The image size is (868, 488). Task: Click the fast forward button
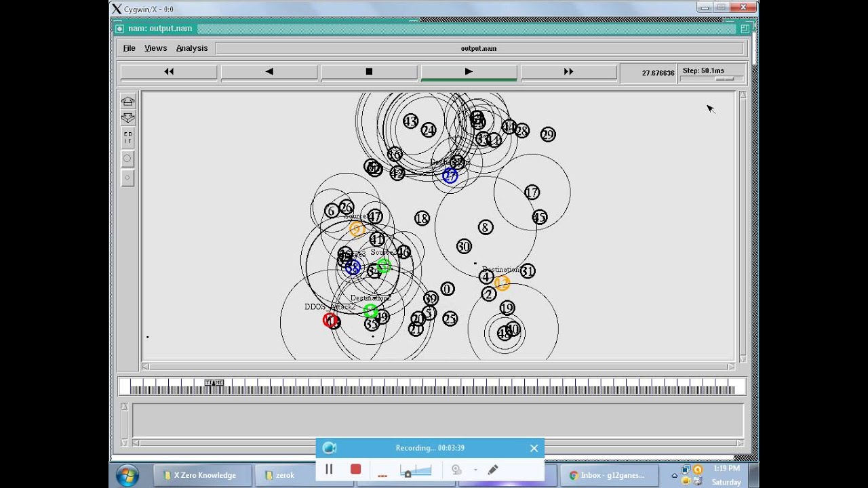tap(568, 72)
